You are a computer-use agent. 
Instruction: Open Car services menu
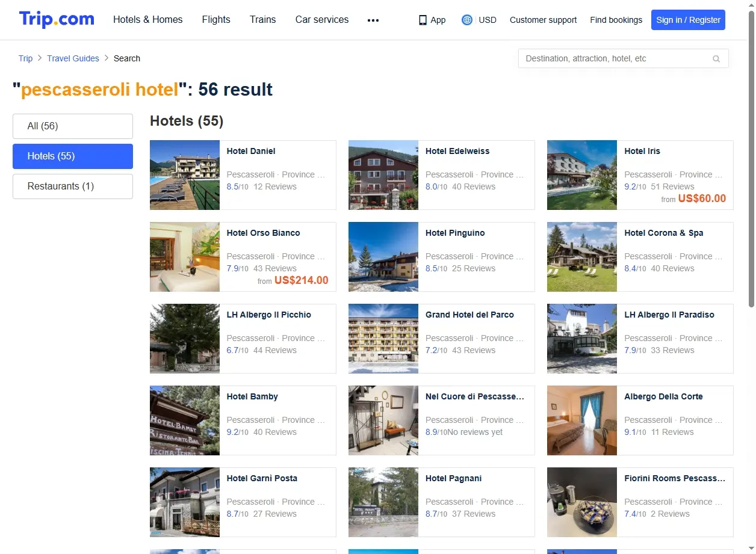[322, 19]
